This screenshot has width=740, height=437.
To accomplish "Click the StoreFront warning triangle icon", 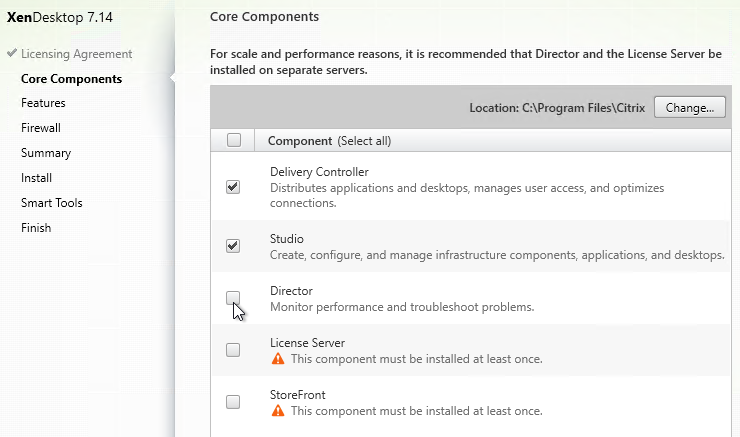I will [278, 411].
